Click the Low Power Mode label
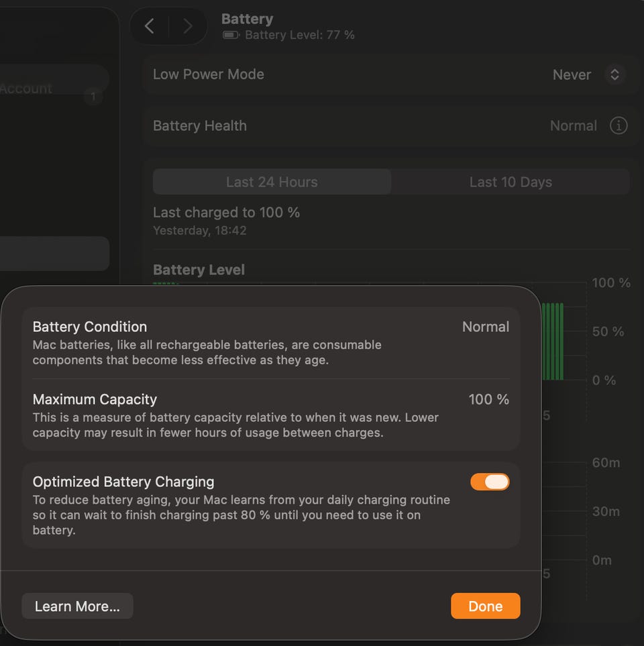This screenshot has width=644, height=646. pyautogui.click(x=209, y=74)
